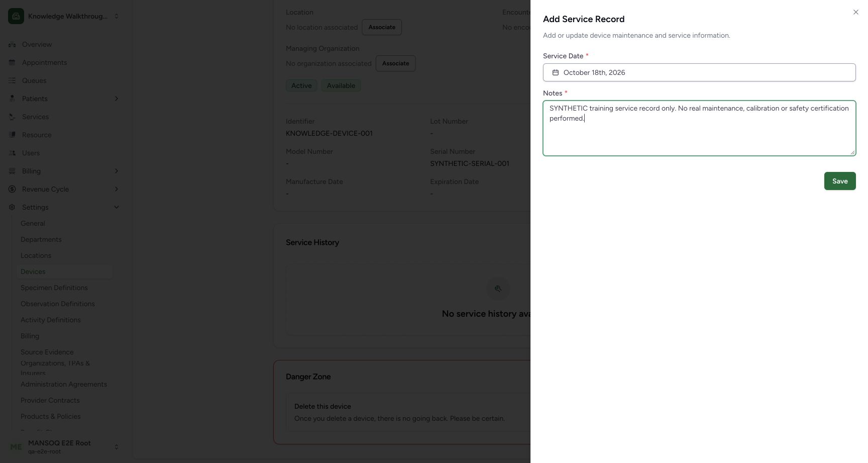Open Administration Agreements
This screenshot has height=463, width=868.
[64, 384]
